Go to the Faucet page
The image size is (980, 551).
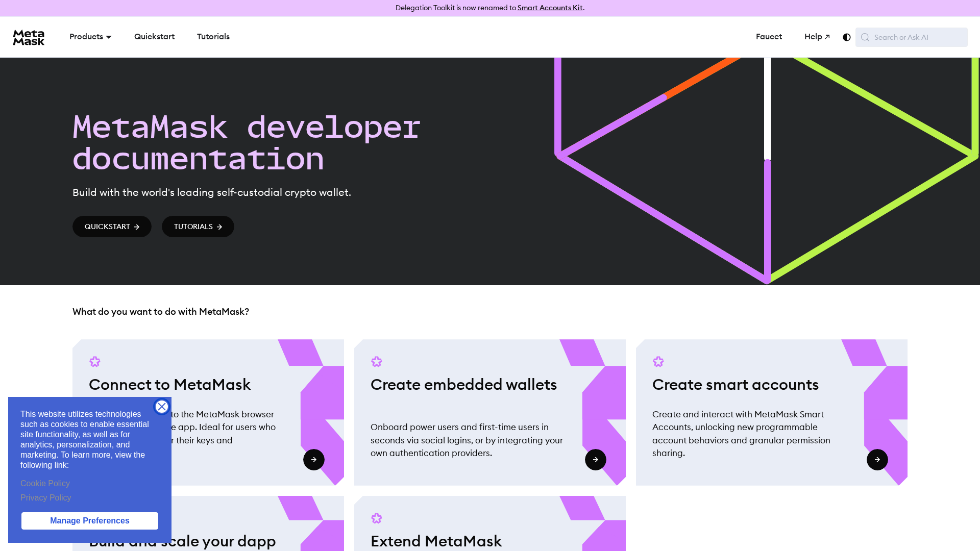point(769,37)
